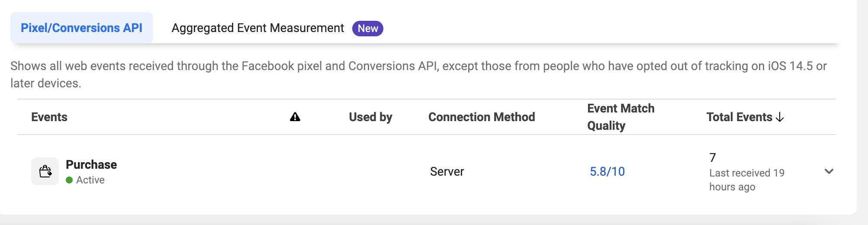Click the Purchase shopping bag icon
The image size is (868, 225).
click(45, 171)
